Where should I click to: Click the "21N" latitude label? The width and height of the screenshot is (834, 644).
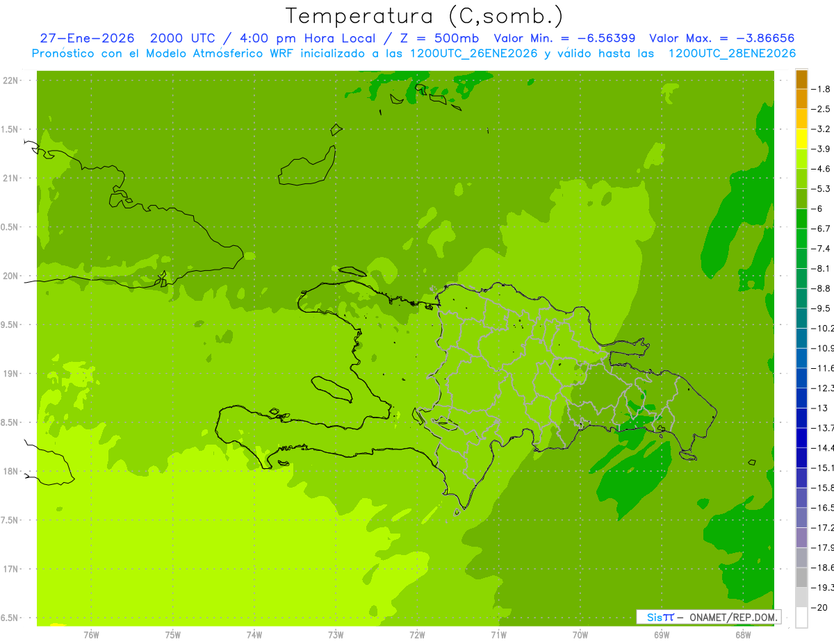(x=10, y=178)
